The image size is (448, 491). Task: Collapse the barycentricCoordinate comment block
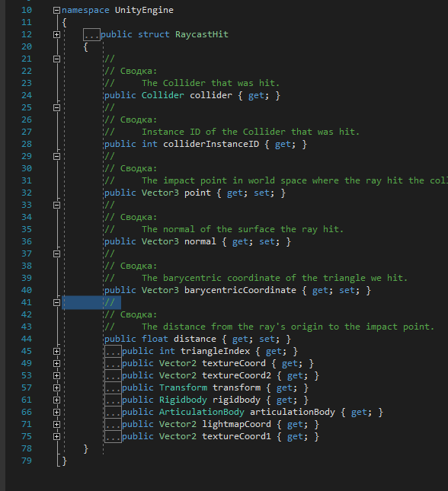coord(56,253)
